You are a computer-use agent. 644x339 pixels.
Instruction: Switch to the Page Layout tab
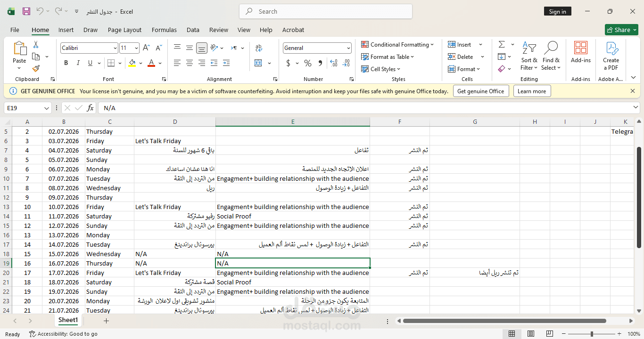pos(124,30)
